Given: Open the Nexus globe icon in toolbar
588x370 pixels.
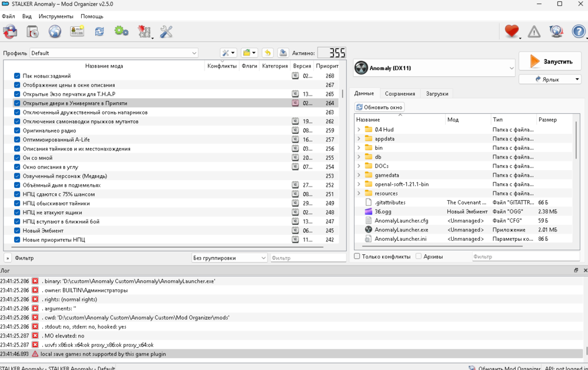Looking at the screenshot, I should 55,32.
